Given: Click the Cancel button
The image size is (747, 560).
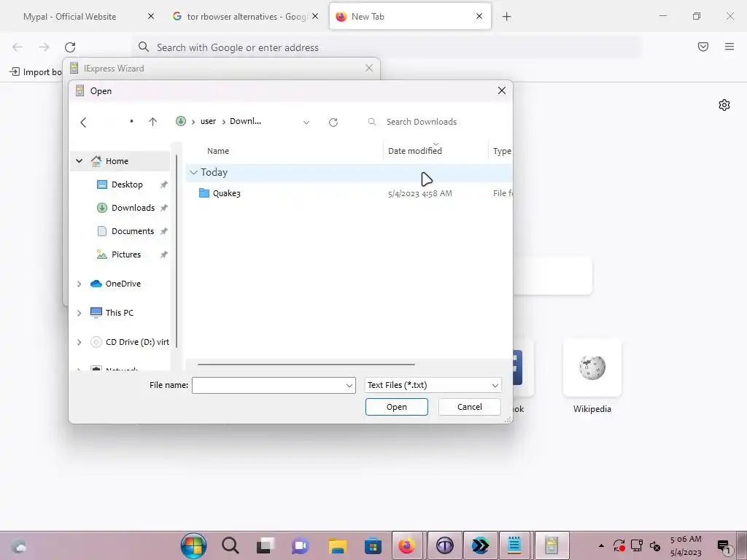Looking at the screenshot, I should pos(469,407).
